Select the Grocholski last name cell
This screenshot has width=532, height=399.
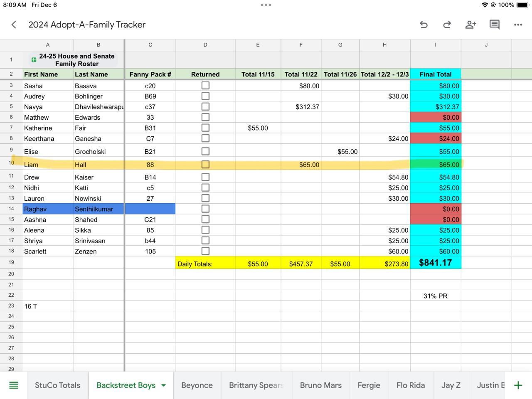[x=99, y=151]
